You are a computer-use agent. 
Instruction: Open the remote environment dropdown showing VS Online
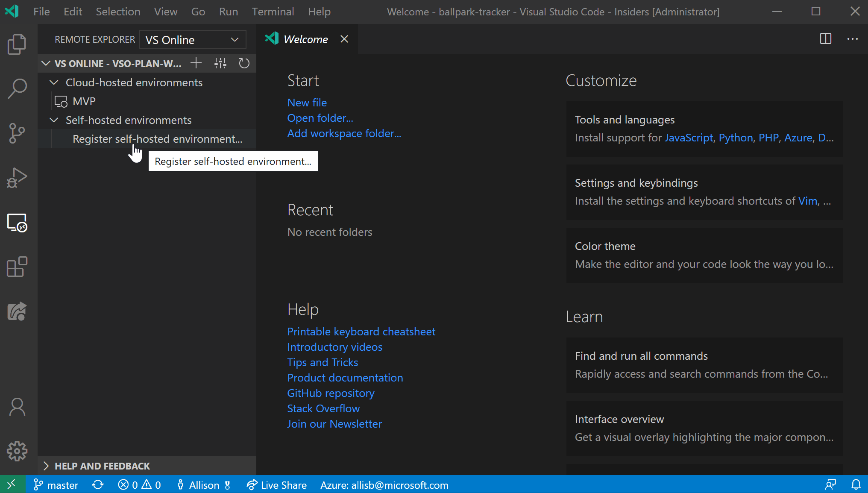point(192,39)
